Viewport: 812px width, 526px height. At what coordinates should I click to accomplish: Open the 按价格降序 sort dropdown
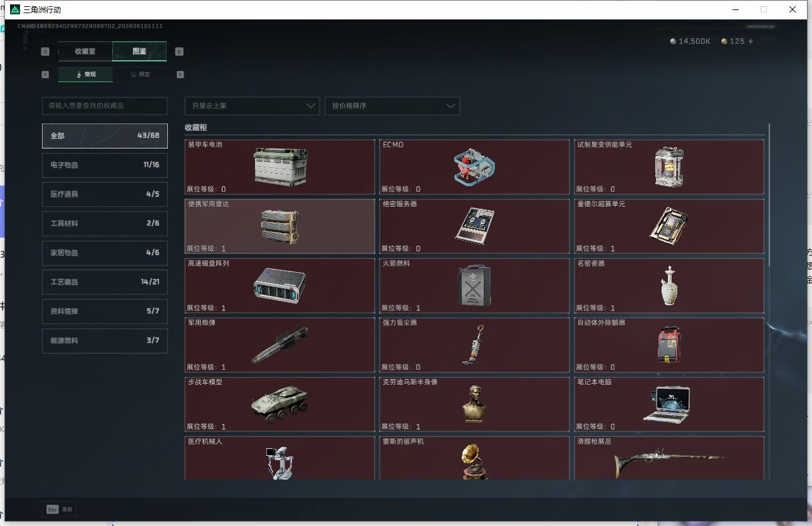tap(392, 106)
